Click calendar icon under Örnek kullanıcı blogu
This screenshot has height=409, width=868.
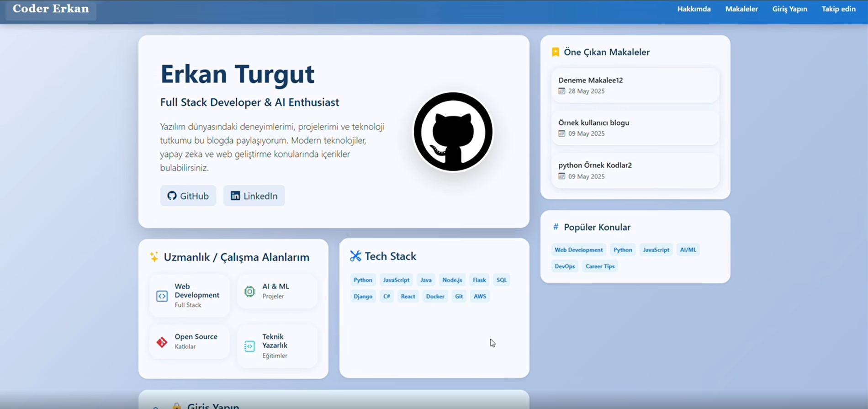click(561, 133)
